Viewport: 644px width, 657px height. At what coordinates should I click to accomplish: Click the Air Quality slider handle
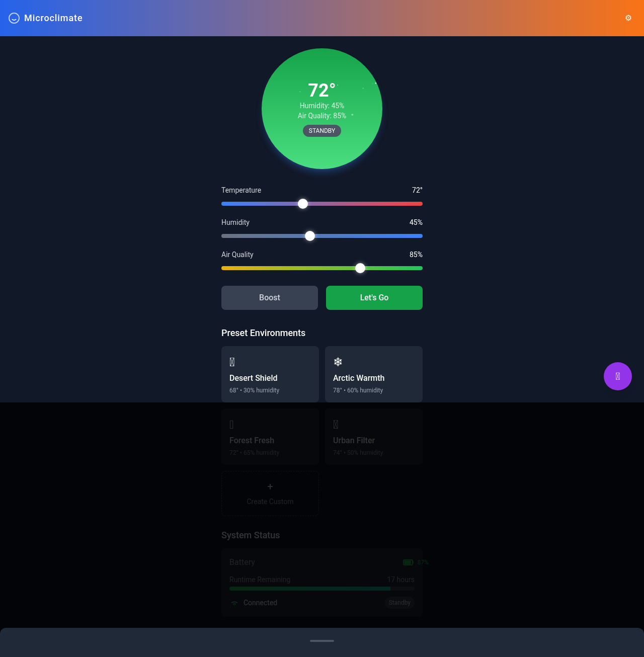(x=360, y=268)
